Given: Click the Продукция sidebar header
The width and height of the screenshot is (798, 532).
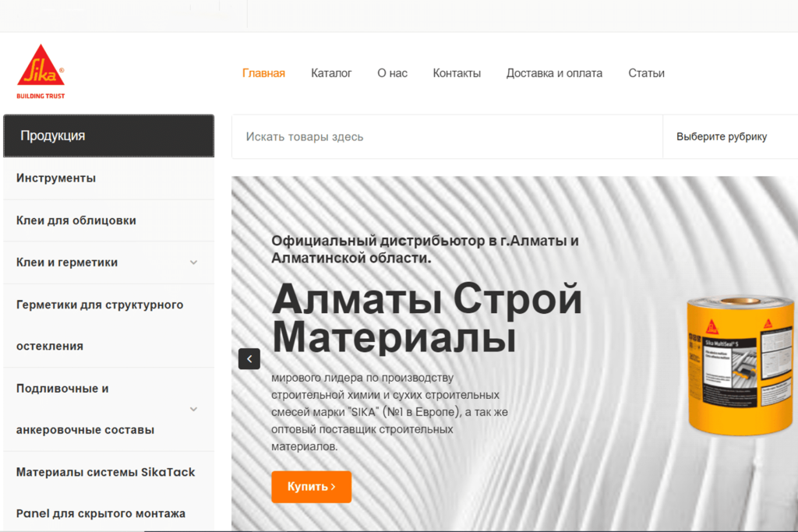Looking at the screenshot, I should tap(109, 136).
